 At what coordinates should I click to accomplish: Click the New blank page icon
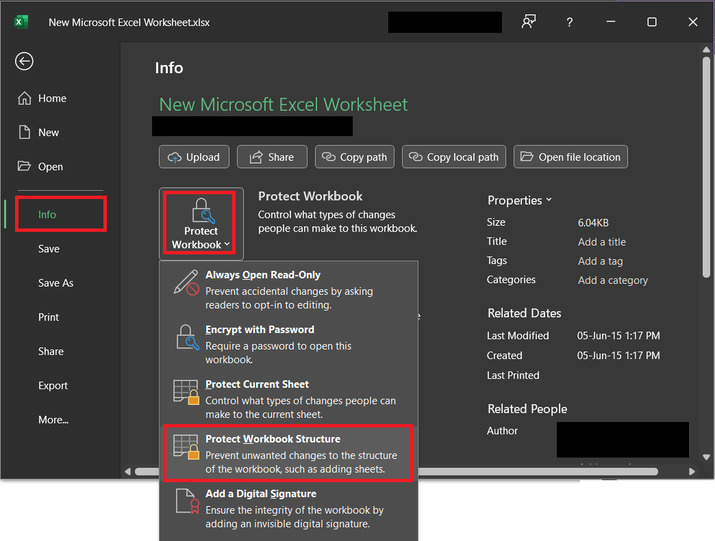pos(24,132)
